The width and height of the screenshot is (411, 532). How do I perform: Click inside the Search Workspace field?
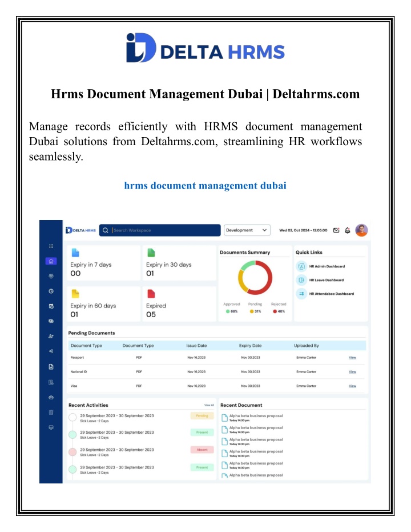(160, 230)
